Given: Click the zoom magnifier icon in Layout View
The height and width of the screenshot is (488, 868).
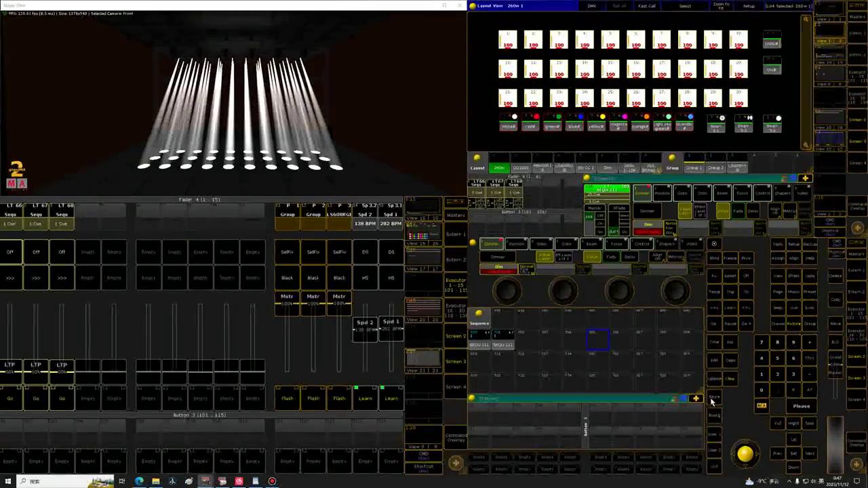Looking at the screenshot, I should [806, 20].
